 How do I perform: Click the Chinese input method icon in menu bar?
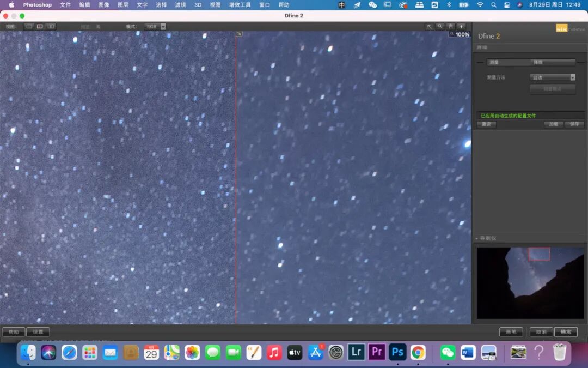(x=341, y=5)
